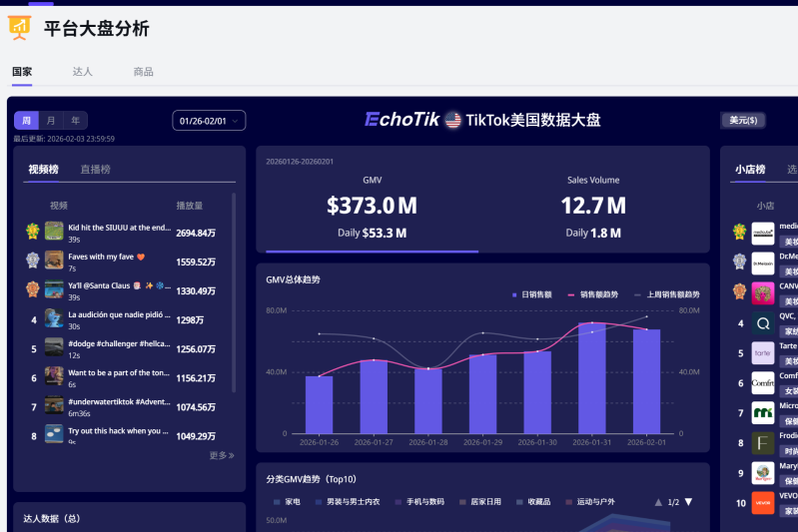Open thumbnail of Try out this hack video
The height and width of the screenshot is (532, 798).
[x=54, y=434]
